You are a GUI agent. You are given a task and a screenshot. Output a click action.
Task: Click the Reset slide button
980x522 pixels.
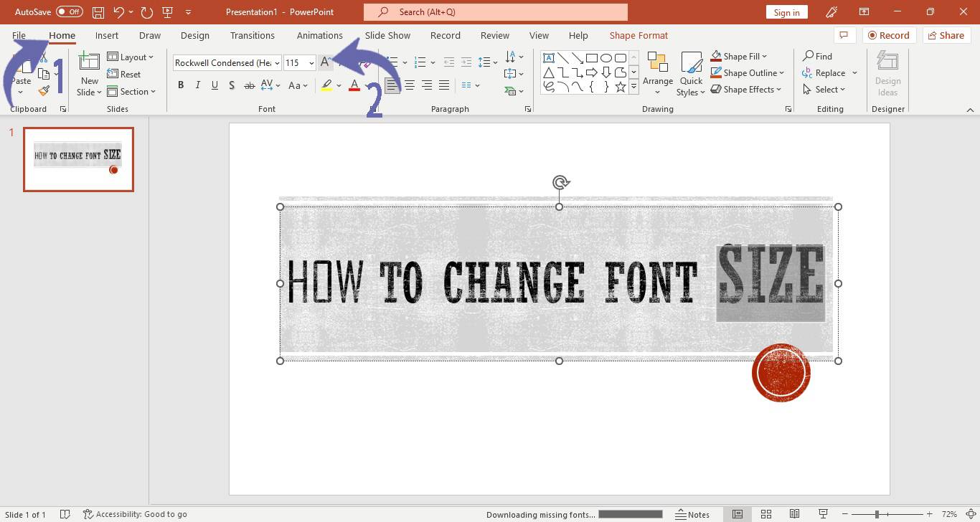[x=124, y=75]
